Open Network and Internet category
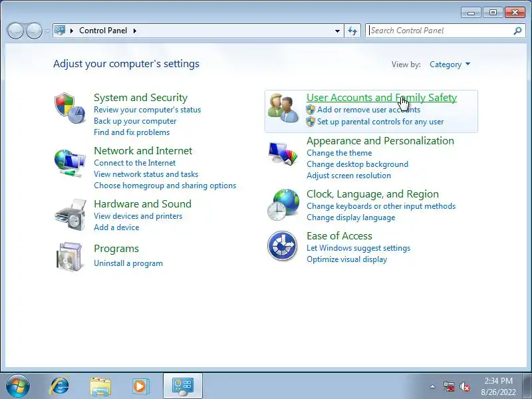Viewport: 532px width, 399px height. (143, 151)
